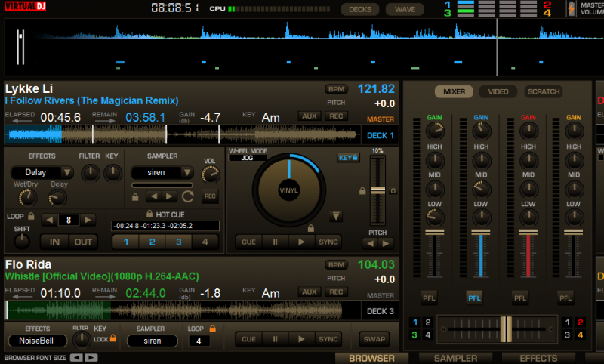Nudge Deck 1 pitch down with left arrow
Viewport: 604px width, 364px height.
[370, 243]
